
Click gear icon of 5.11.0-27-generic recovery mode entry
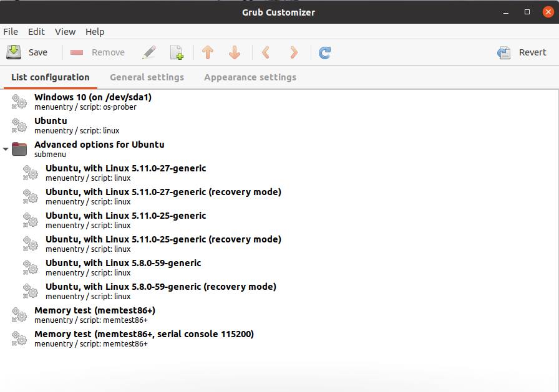[31, 196]
